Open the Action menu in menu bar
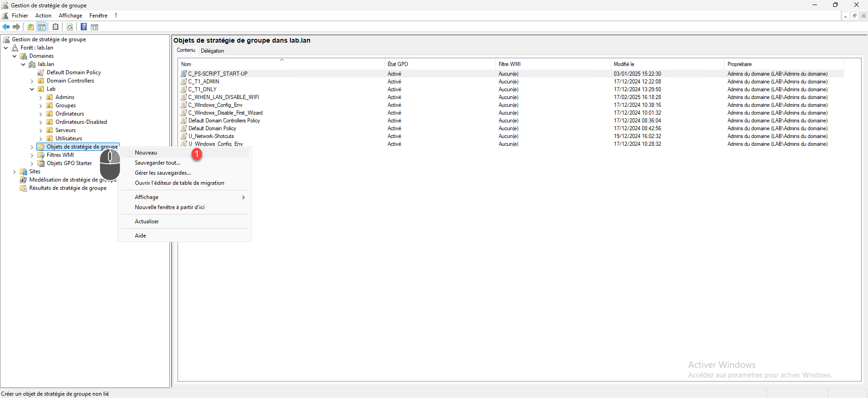Viewport: 868px width, 398px height. (43, 16)
